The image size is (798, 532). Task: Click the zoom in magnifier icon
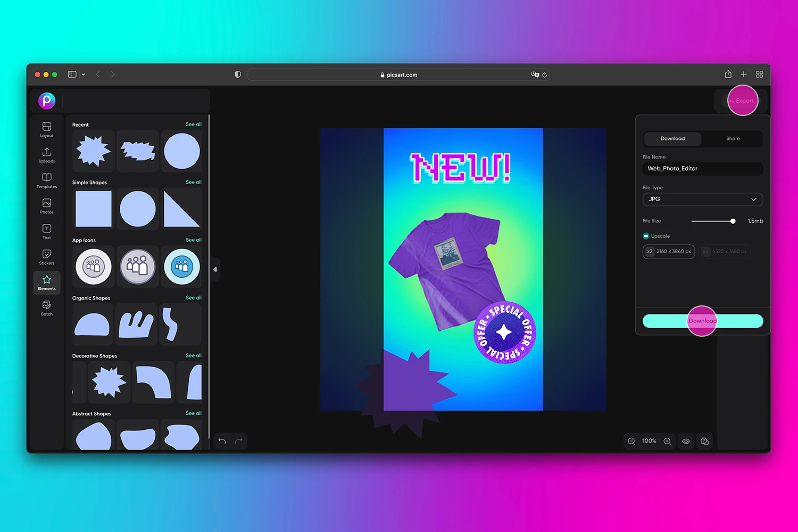[667, 441]
